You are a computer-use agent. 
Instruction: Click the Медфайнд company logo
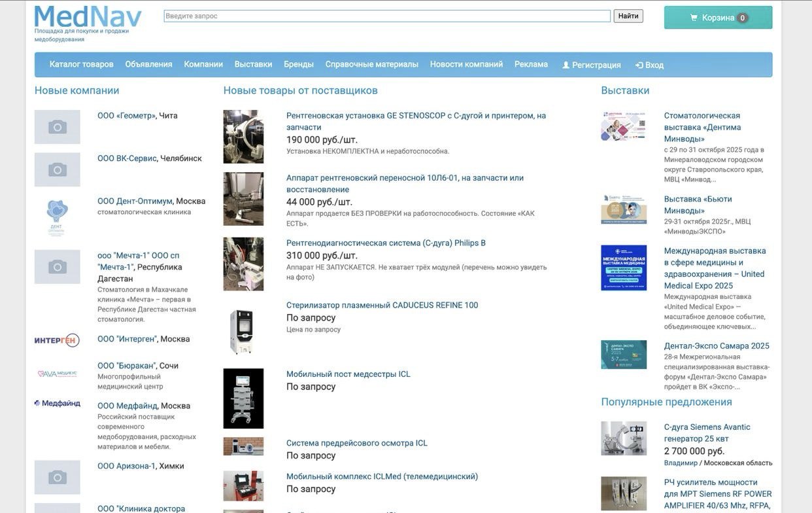pos(58,404)
